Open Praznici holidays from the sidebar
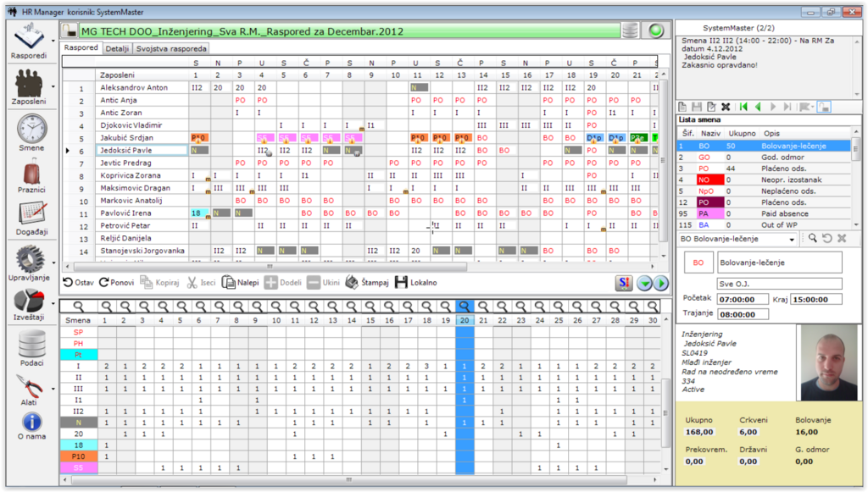 click(31, 176)
